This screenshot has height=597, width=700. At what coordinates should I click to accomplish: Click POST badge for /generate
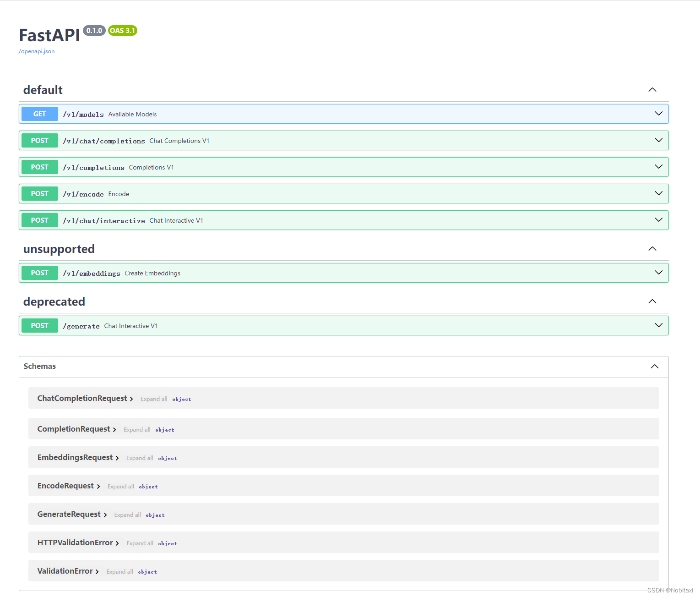40,326
